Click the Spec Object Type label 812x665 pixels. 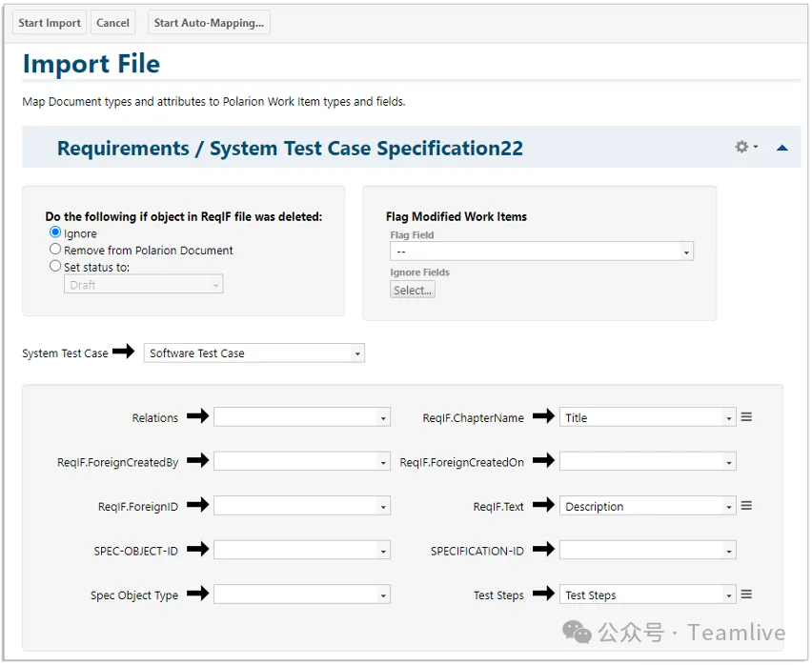[134, 595]
